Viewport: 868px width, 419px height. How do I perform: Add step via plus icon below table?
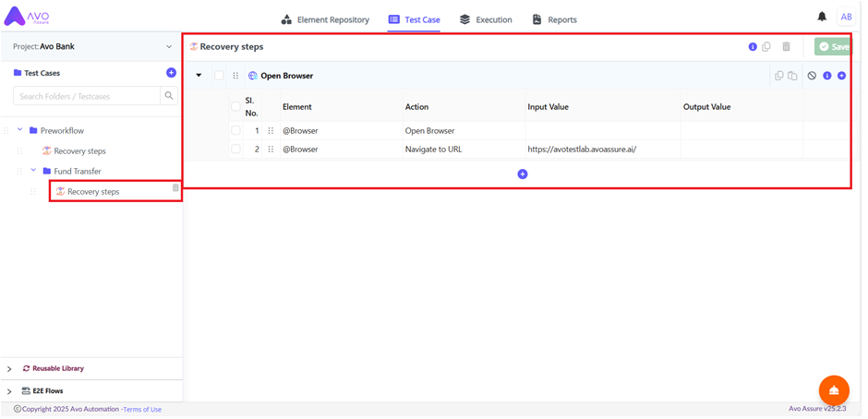coord(522,174)
